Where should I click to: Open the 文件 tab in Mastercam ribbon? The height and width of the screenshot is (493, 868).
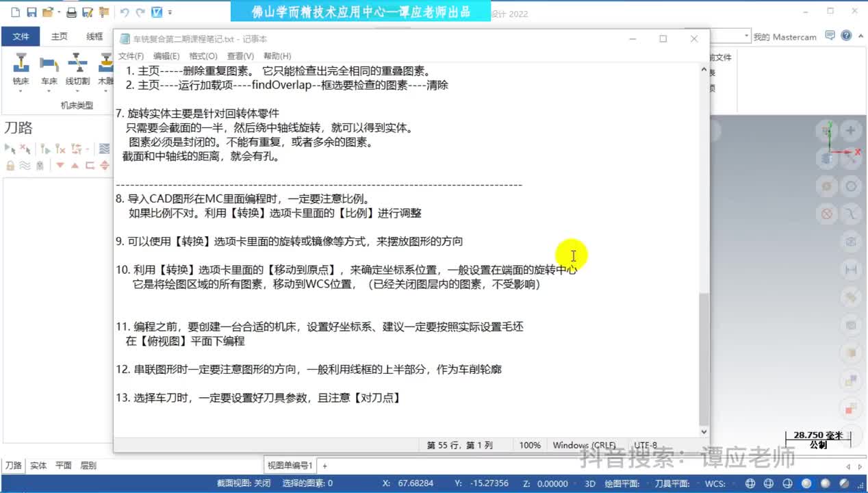(21, 36)
